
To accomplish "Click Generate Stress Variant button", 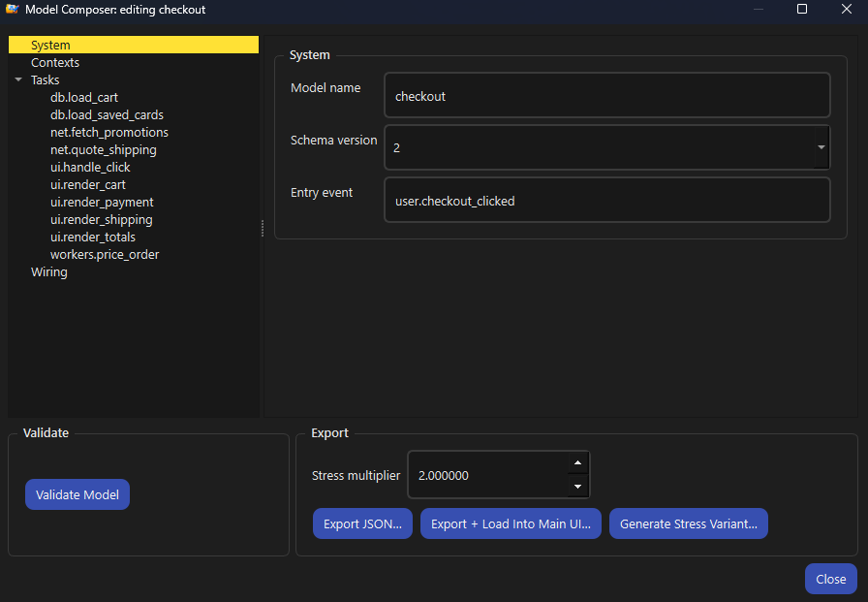I will [x=689, y=523].
